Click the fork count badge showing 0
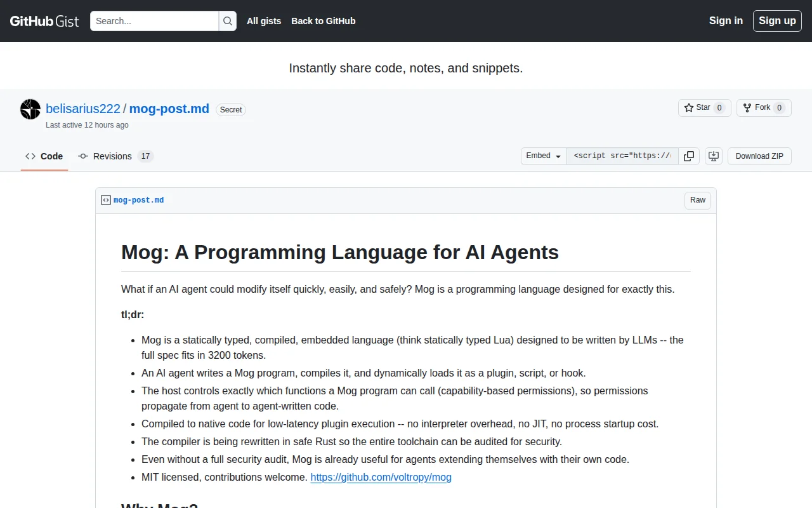The height and width of the screenshot is (508, 812). click(x=780, y=108)
